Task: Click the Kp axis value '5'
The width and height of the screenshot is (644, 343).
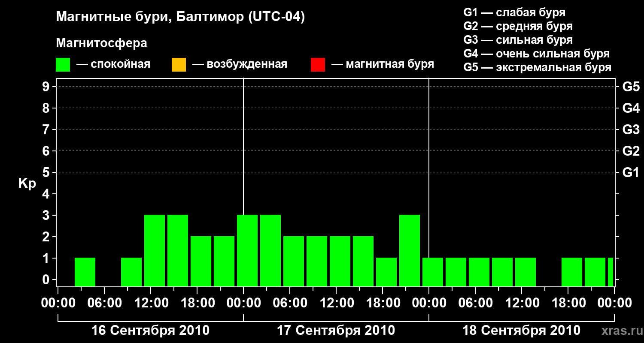Action: point(47,173)
